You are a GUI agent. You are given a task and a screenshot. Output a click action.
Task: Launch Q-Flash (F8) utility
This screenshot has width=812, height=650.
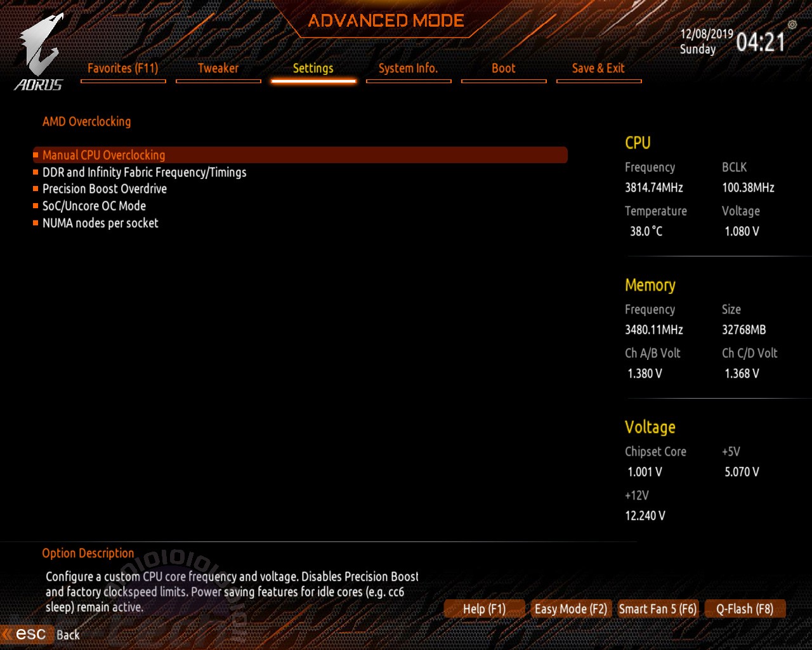[x=745, y=609]
